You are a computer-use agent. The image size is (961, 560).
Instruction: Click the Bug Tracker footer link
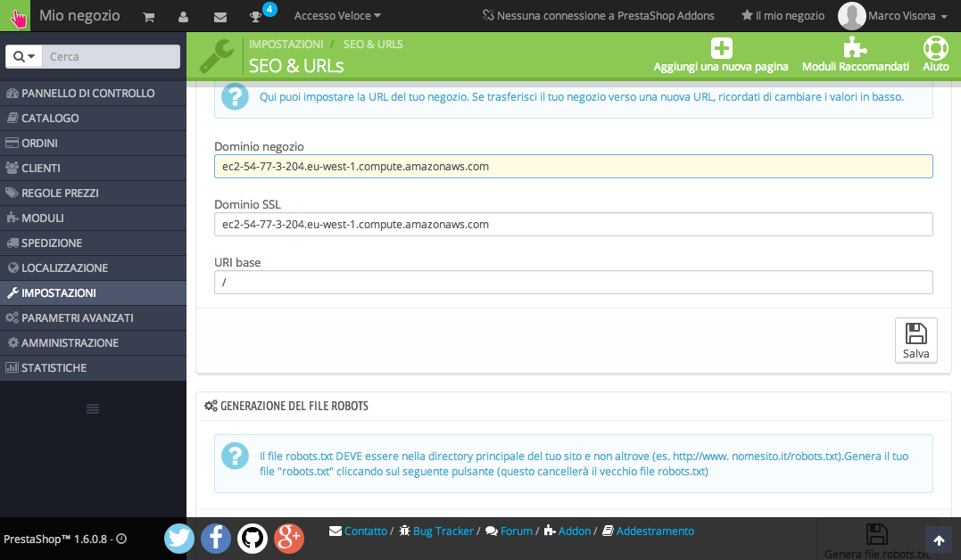[x=443, y=531]
